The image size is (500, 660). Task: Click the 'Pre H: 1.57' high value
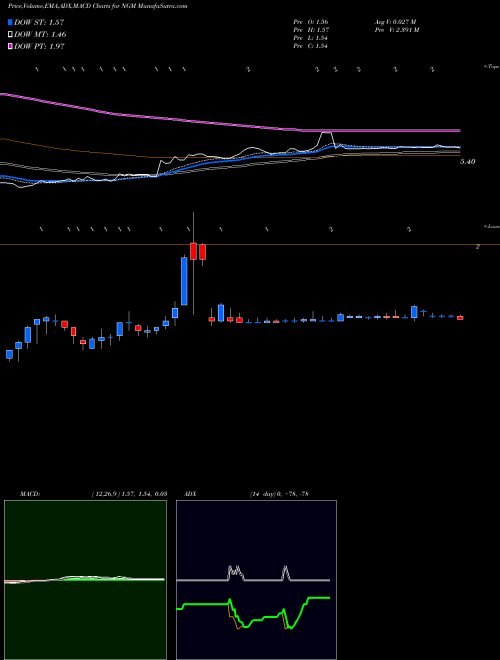(x=311, y=30)
